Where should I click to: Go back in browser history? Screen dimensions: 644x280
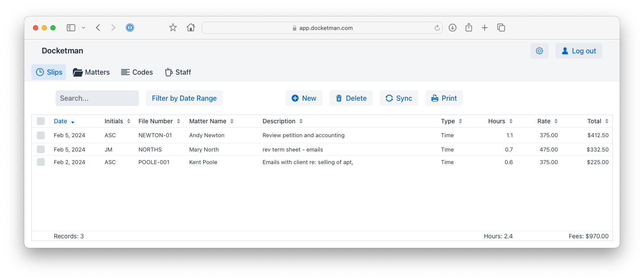coord(98,28)
